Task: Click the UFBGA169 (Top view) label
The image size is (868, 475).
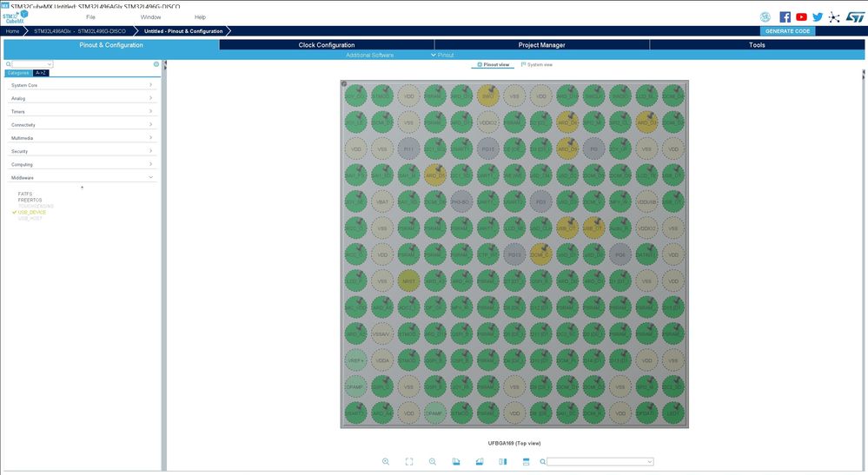Action: (514, 443)
